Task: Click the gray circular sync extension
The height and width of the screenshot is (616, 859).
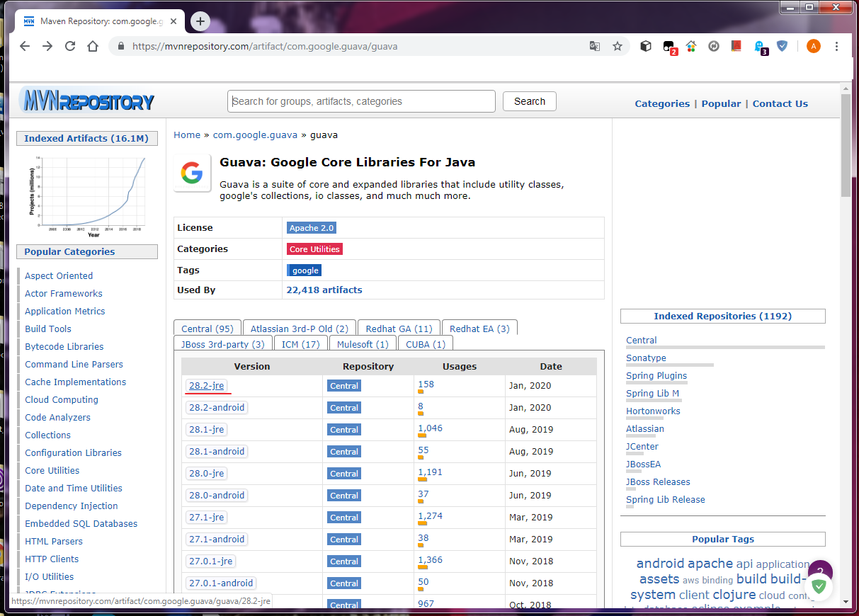Action: [x=714, y=46]
